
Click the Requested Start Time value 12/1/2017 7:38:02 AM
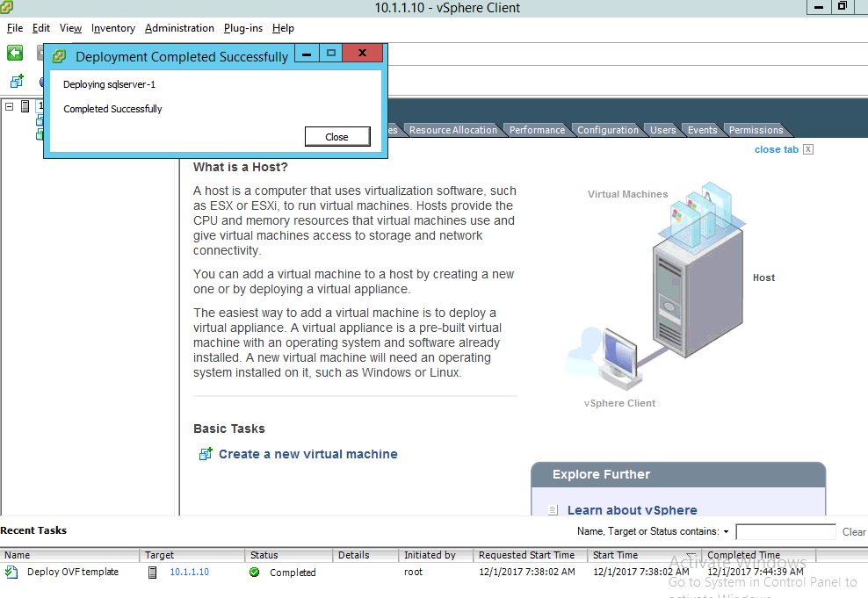coord(527,572)
